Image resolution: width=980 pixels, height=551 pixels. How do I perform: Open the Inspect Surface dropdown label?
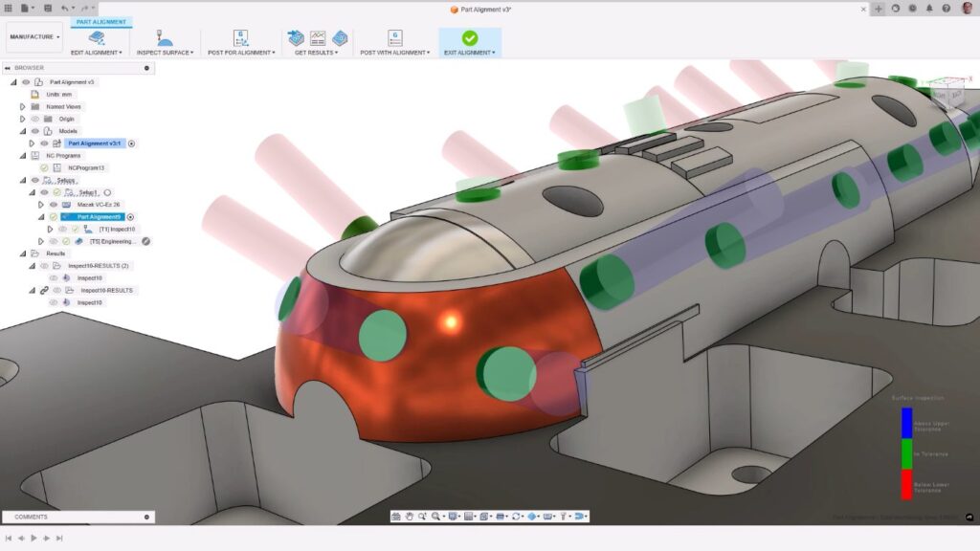coord(165,53)
